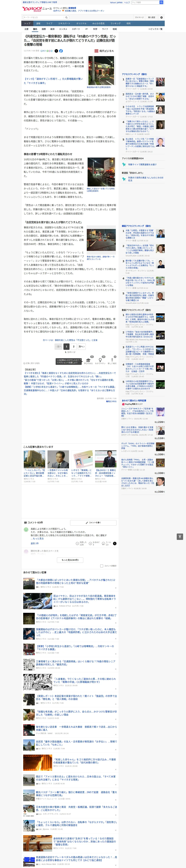Share article on X icon under headline
186x868 pixels.
coord(56,51)
